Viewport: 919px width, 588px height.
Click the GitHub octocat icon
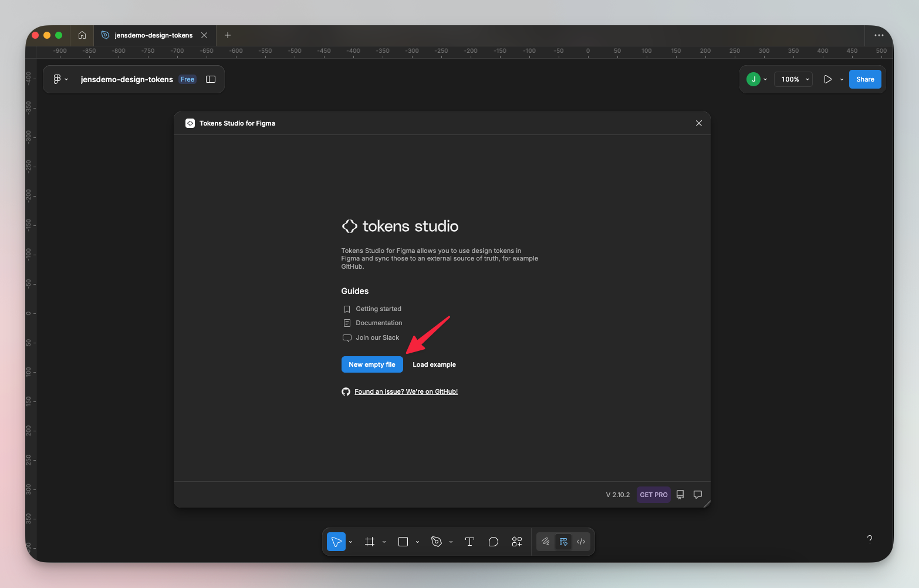pos(346,391)
